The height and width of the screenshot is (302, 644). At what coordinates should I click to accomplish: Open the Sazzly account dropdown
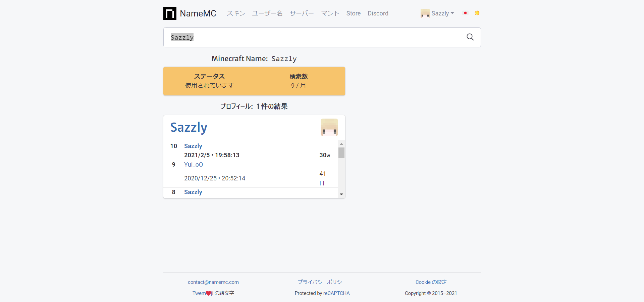[437, 13]
